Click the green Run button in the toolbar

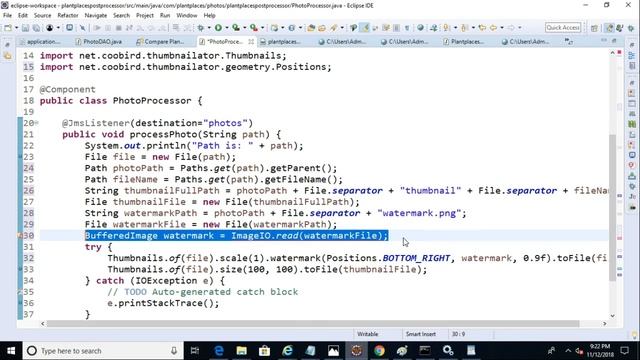tap(218, 28)
